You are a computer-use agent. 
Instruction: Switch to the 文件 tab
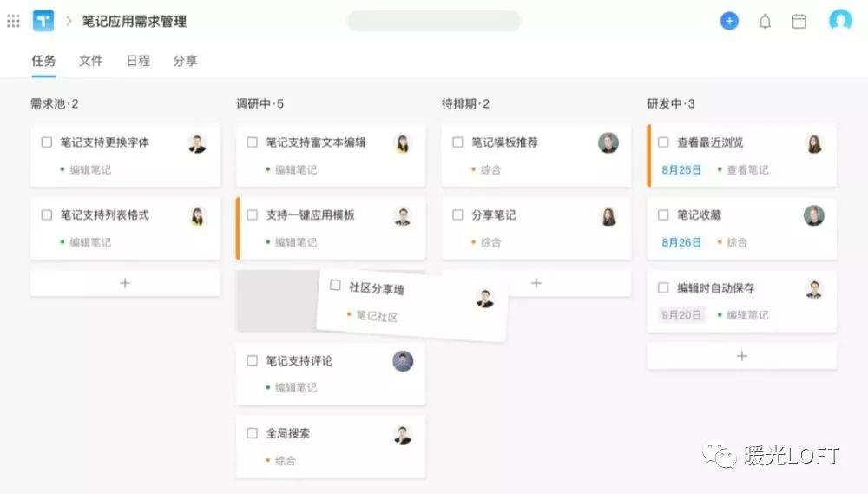click(91, 61)
